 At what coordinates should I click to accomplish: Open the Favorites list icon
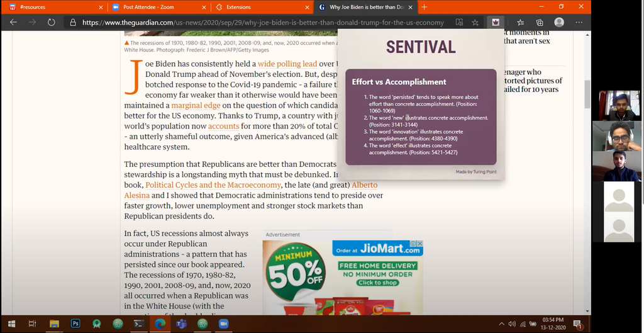coord(520,23)
